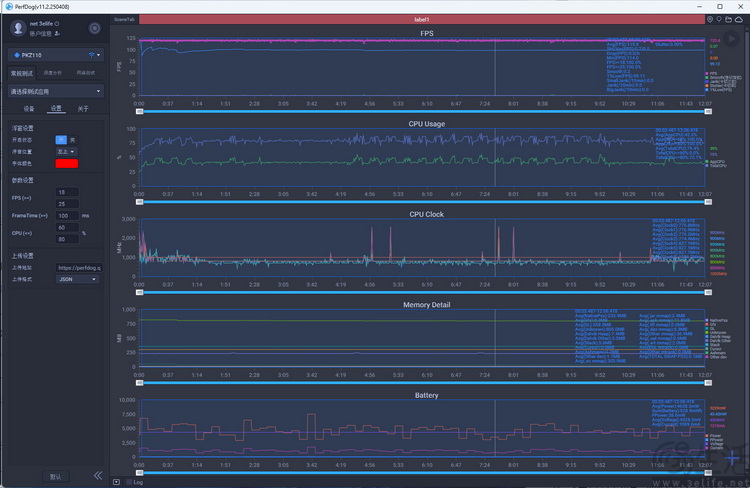Toggle the Log checkbox at bottom
750x488 pixels.
click(129, 482)
